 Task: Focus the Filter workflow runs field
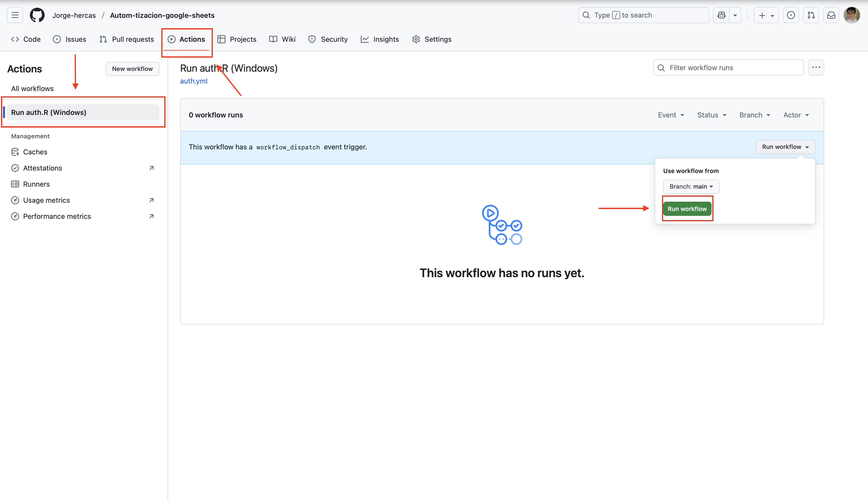[x=733, y=68]
